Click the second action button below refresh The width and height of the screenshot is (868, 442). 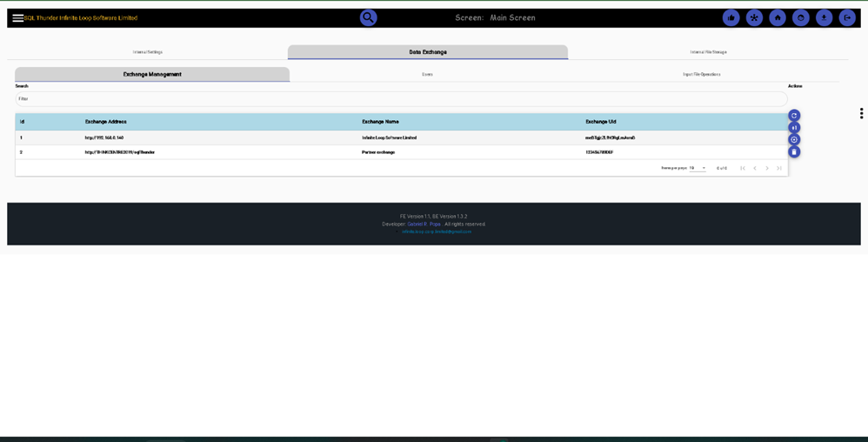[x=794, y=127]
